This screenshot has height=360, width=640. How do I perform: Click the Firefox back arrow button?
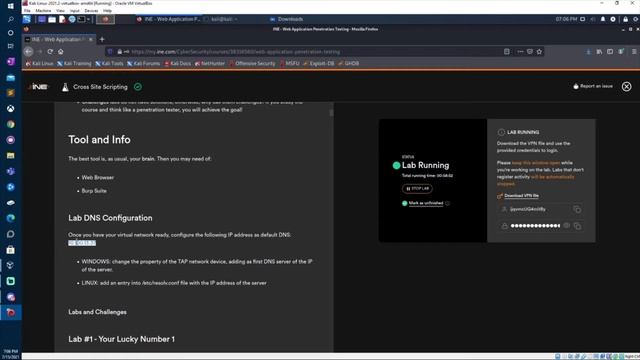click(28, 51)
